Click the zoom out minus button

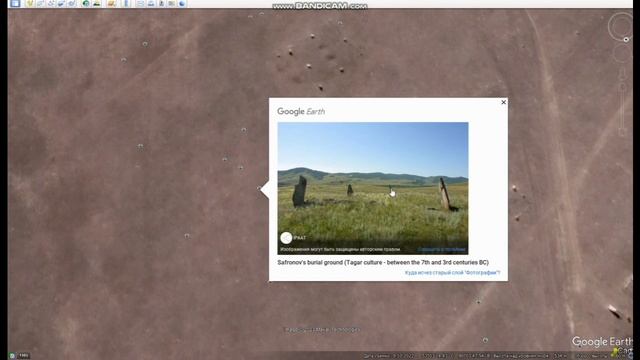click(622, 133)
